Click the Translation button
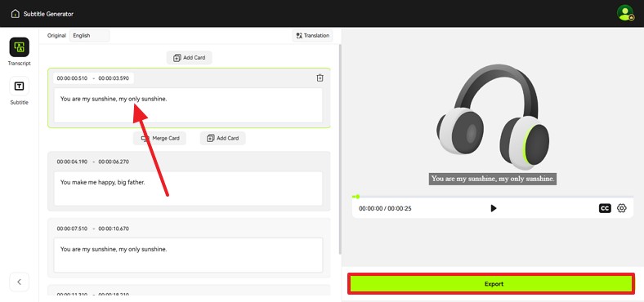The height and width of the screenshot is (302, 644). pyautogui.click(x=312, y=36)
